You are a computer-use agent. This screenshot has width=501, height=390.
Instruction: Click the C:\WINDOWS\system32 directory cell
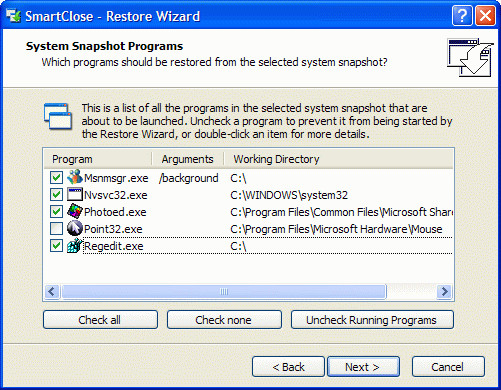[289, 195]
